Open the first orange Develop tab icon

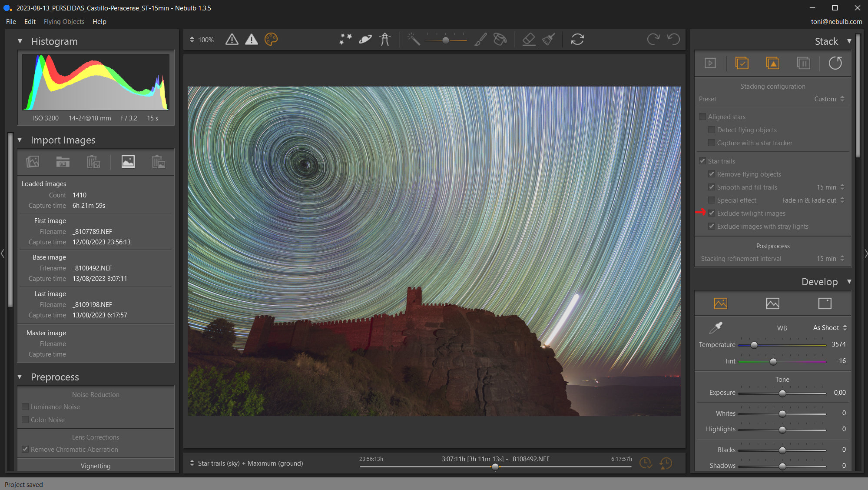point(721,303)
